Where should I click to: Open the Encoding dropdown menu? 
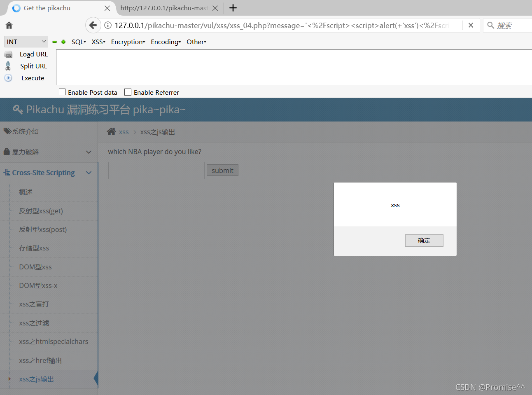pyautogui.click(x=166, y=42)
